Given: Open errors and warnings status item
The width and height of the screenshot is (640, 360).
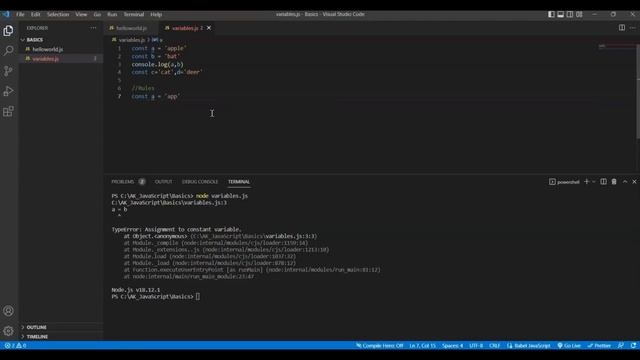Looking at the screenshot, I should point(16,345).
